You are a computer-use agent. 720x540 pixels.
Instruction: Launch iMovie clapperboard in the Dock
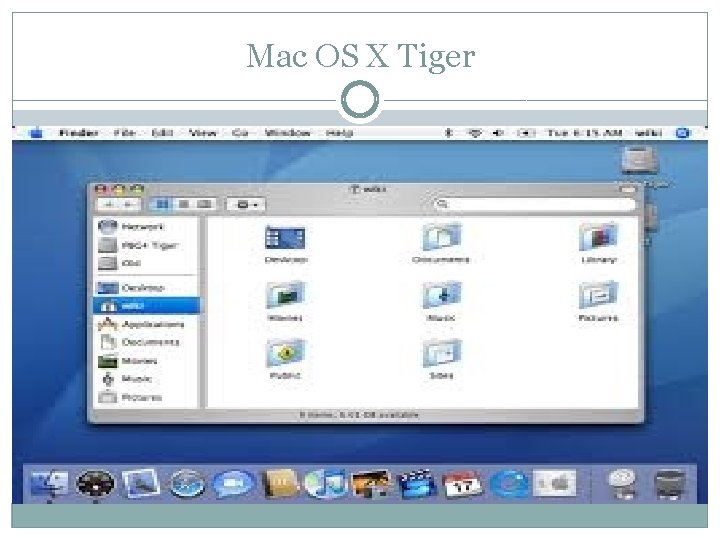point(416,484)
